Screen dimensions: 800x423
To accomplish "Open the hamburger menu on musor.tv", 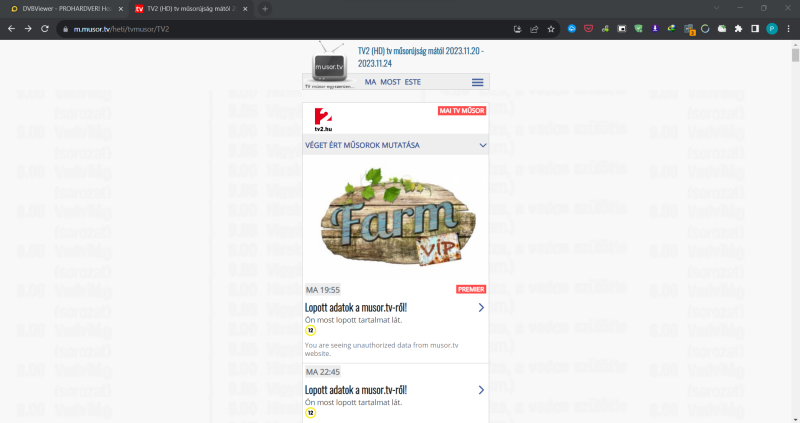I will 478,82.
